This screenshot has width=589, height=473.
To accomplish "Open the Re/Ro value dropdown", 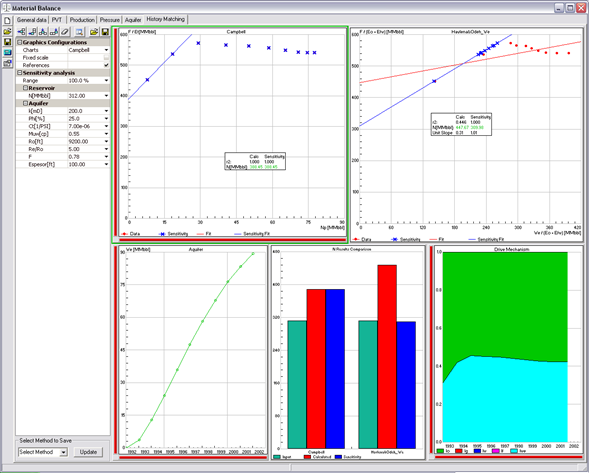I will click(x=106, y=149).
